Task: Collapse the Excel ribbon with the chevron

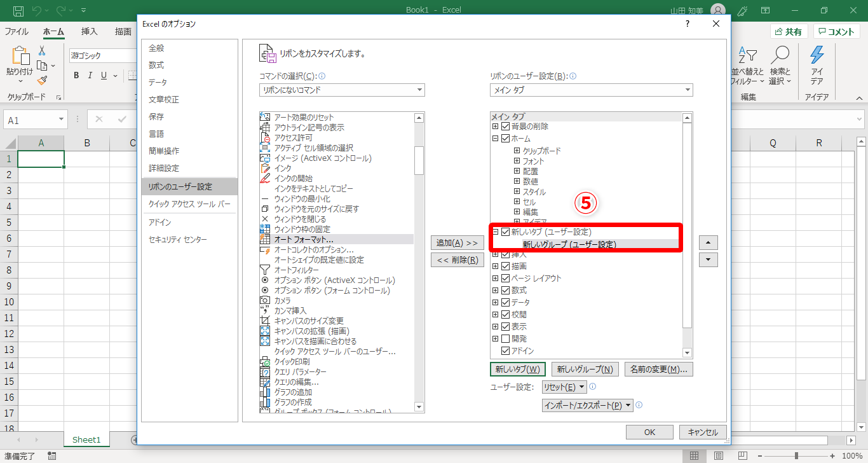Action: pos(860,98)
